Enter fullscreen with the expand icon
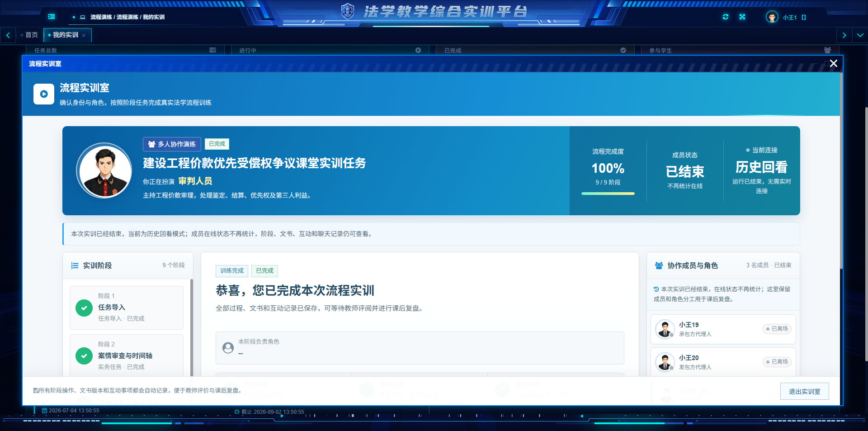 [x=742, y=17]
